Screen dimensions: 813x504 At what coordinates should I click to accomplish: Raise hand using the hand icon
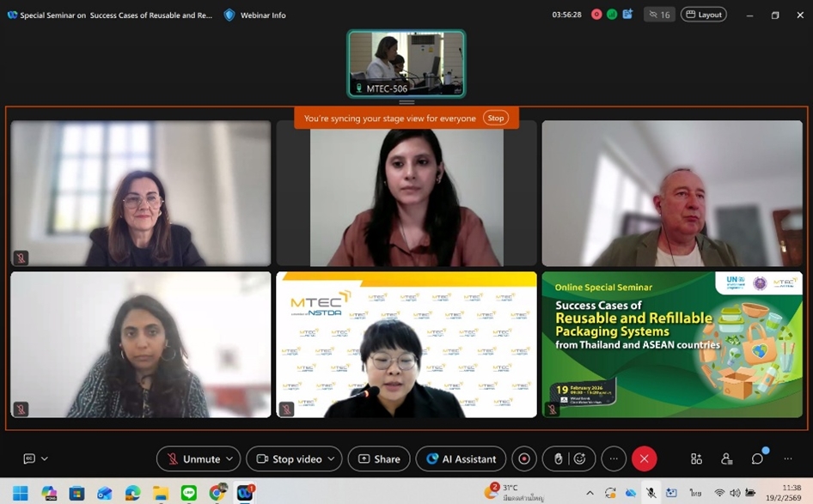558,459
